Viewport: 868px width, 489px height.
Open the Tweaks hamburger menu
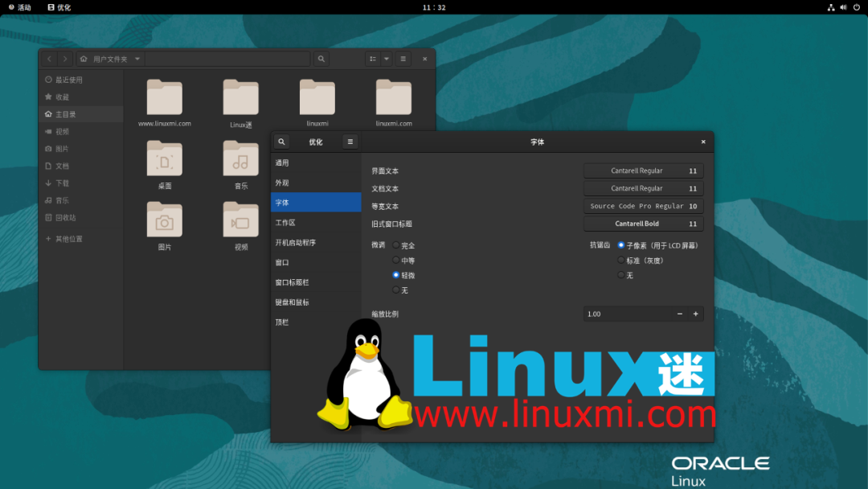tap(350, 142)
